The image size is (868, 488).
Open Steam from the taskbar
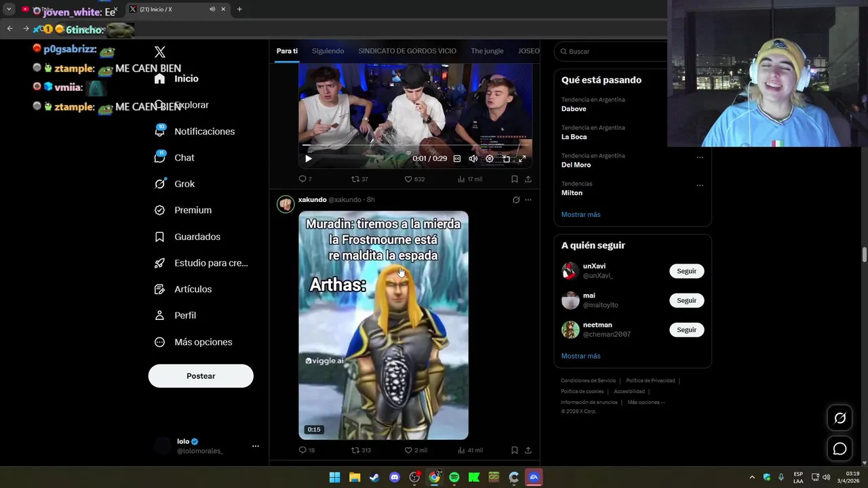tap(374, 477)
